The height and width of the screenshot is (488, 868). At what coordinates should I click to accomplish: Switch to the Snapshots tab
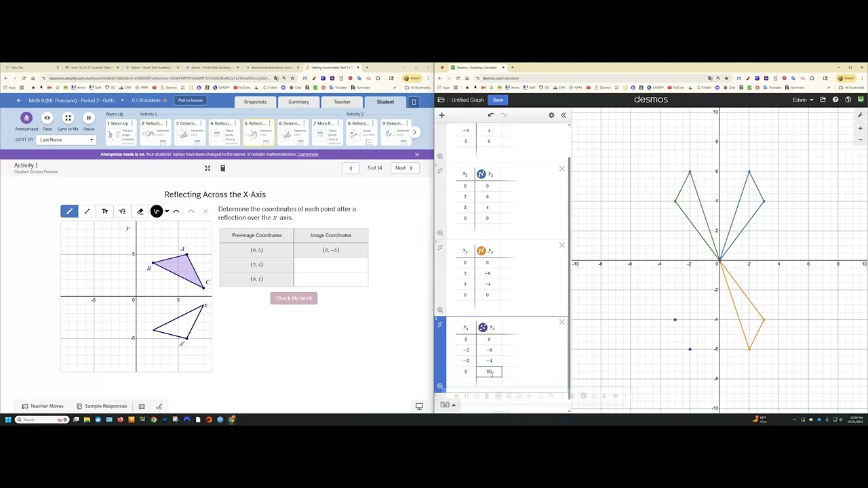click(x=256, y=102)
